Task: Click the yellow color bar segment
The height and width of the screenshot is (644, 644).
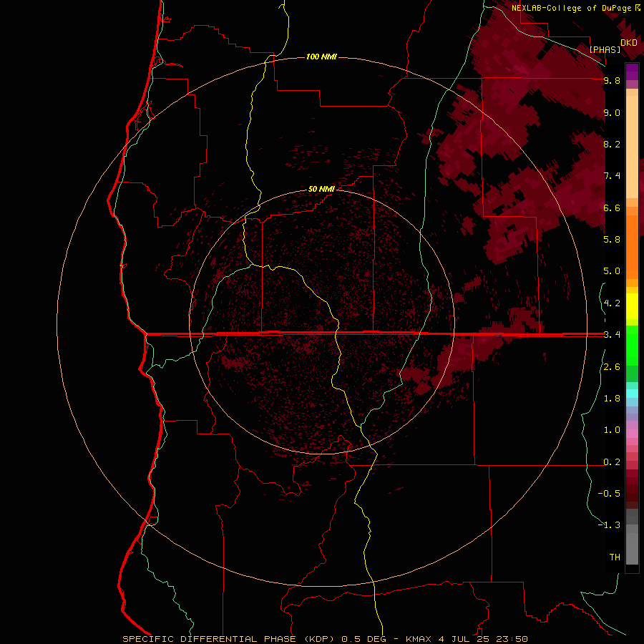Action: pos(632,306)
